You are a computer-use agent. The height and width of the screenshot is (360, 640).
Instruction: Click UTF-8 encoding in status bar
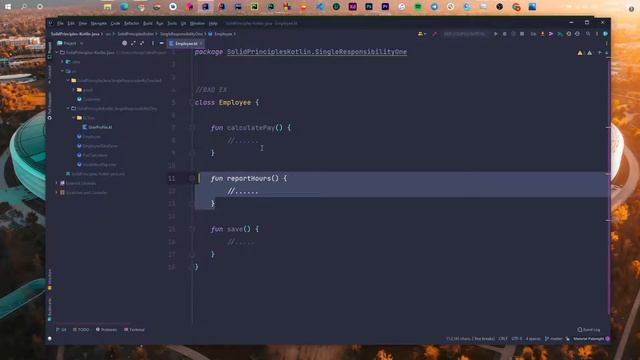tap(517, 339)
